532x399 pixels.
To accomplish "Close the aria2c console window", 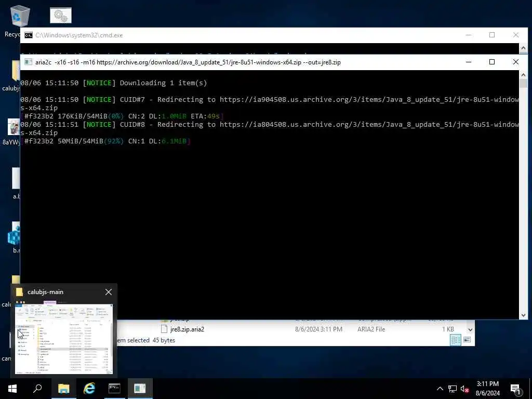I will (516, 62).
